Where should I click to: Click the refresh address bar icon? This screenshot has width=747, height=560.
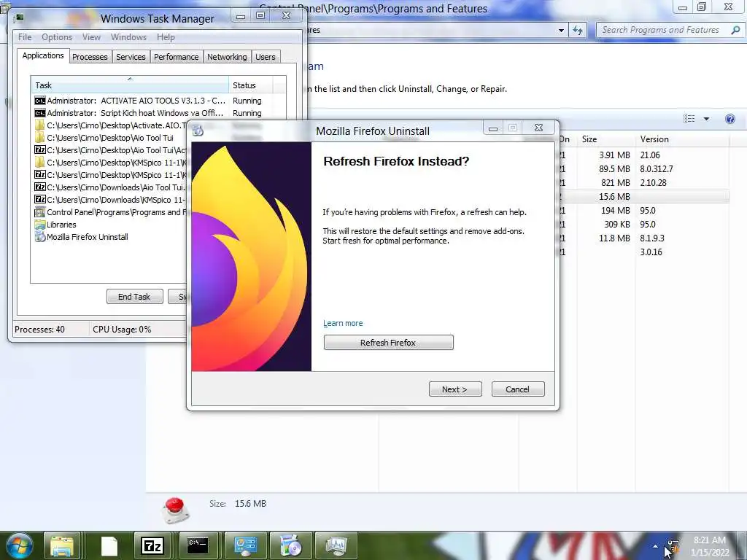[x=578, y=30]
